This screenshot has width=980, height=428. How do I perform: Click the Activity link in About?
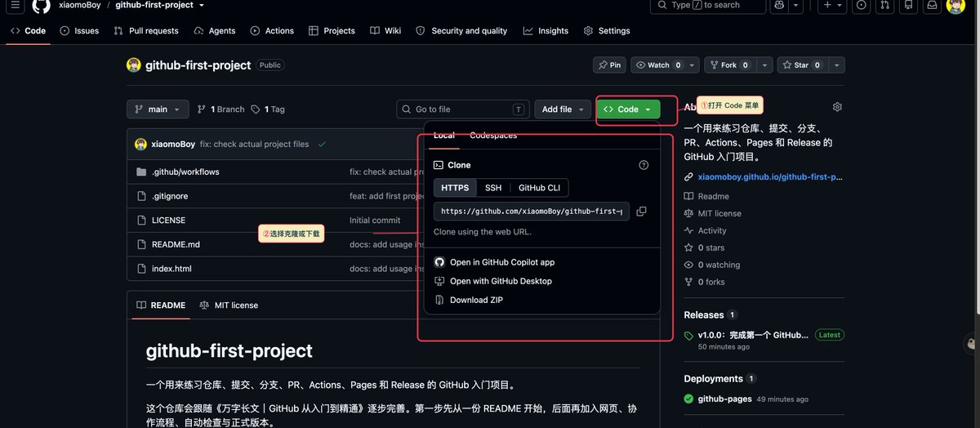(712, 231)
